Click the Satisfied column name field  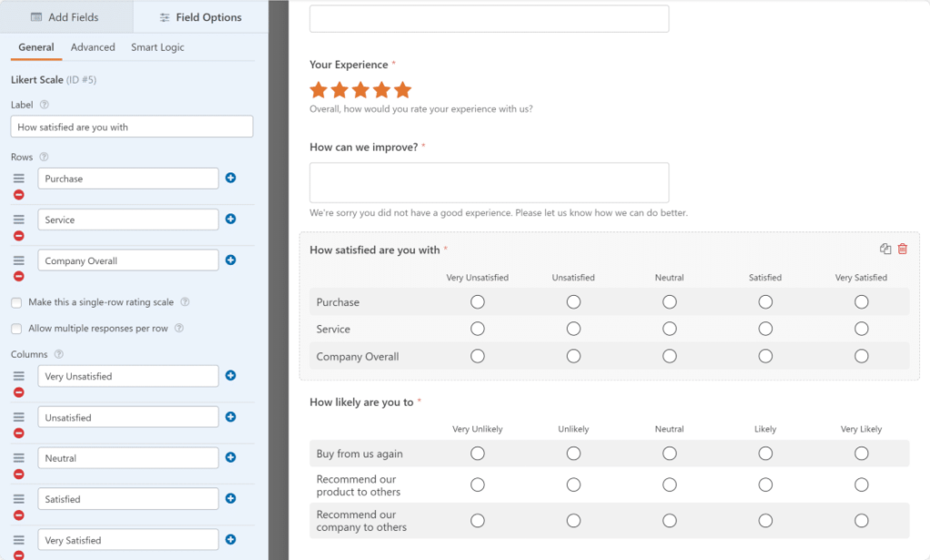click(128, 499)
